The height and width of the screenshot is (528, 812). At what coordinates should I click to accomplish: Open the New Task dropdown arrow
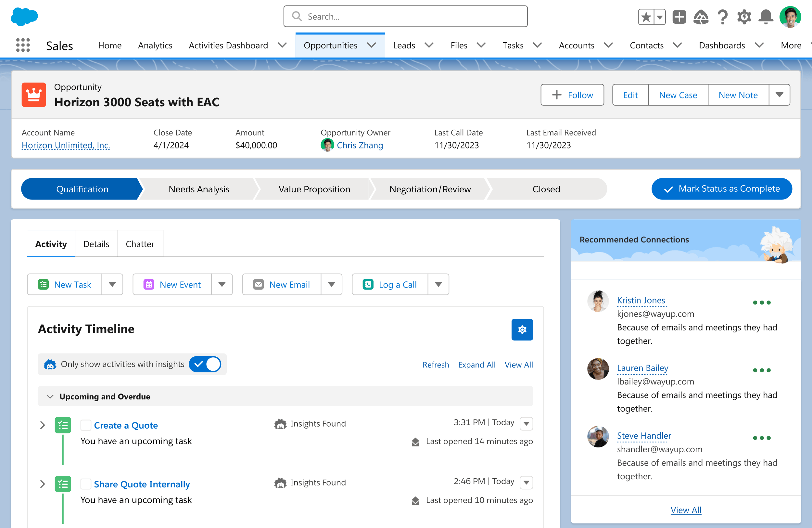point(112,284)
